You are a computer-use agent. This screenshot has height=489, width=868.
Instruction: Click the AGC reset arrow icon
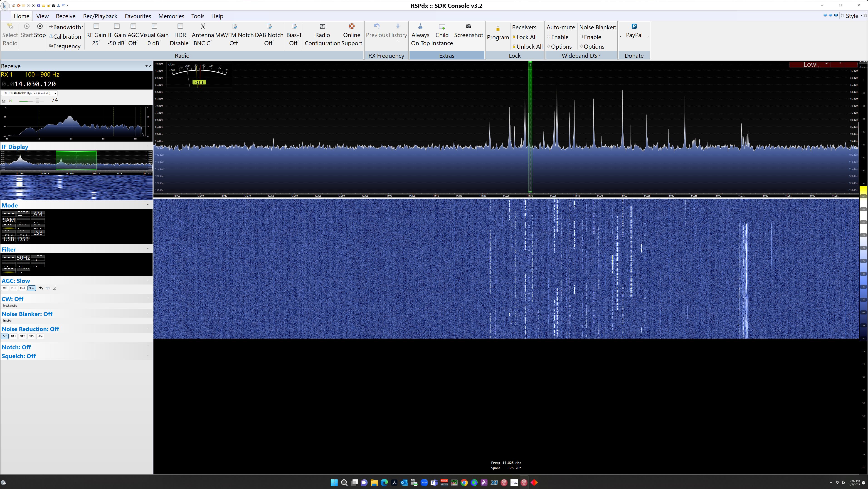(41, 288)
